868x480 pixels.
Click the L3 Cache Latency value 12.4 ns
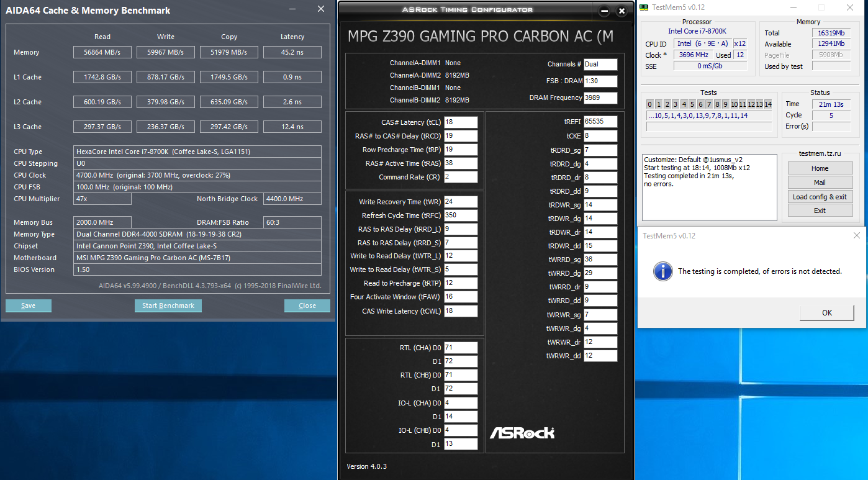tap(292, 127)
